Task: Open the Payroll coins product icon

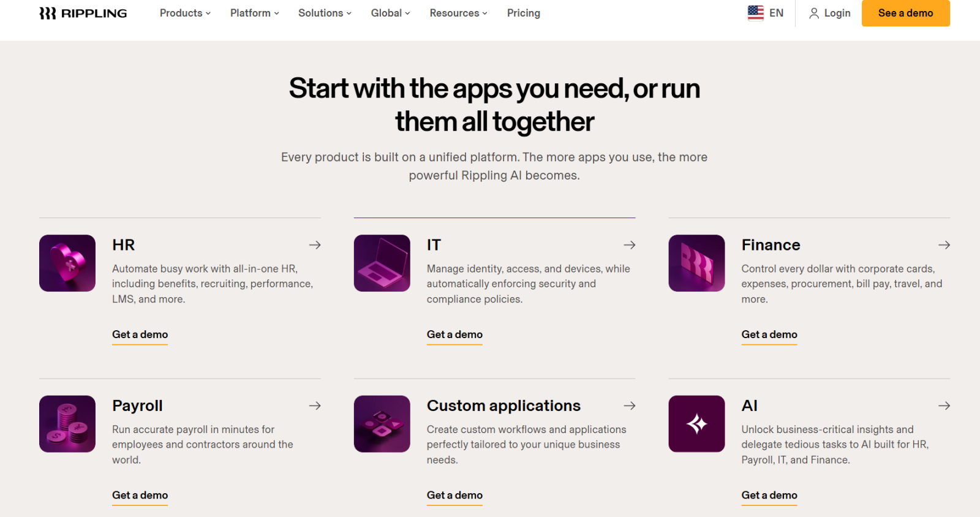Action: pyautogui.click(x=67, y=424)
